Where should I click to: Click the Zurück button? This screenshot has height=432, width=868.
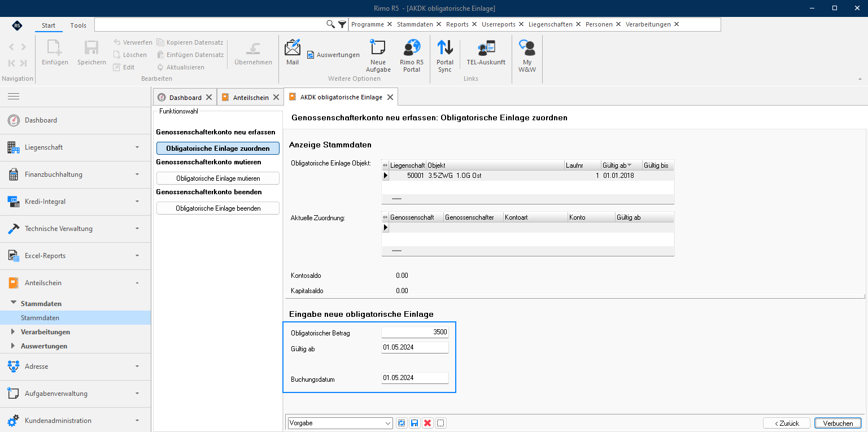point(787,423)
